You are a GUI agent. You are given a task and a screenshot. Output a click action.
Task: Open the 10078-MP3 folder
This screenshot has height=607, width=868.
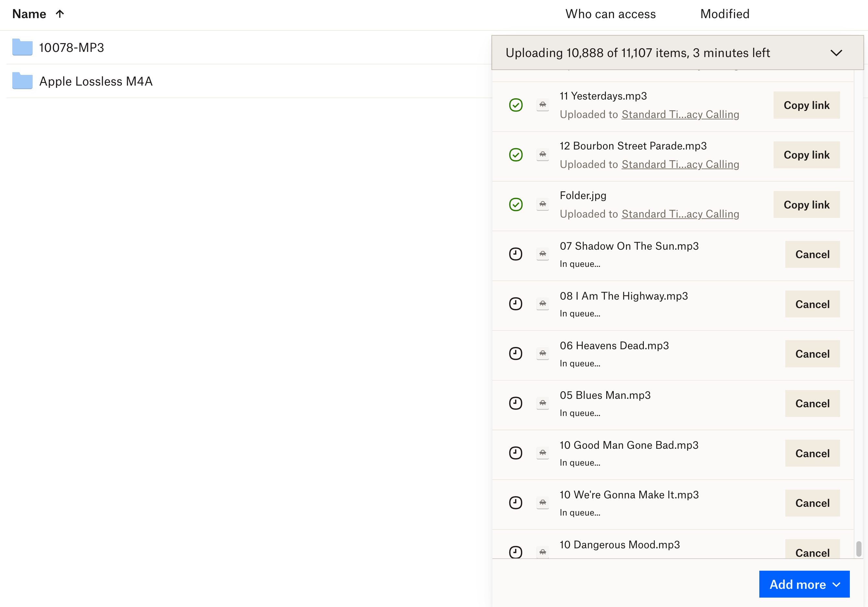coord(72,48)
